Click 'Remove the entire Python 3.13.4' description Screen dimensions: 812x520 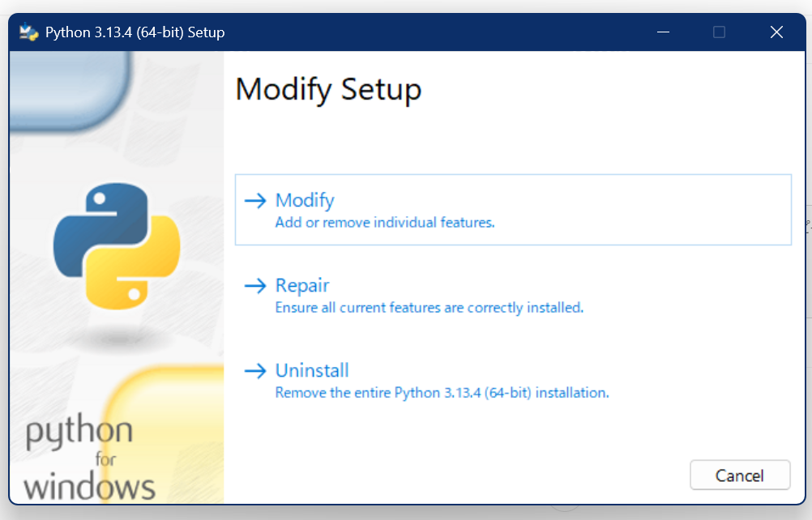(442, 393)
